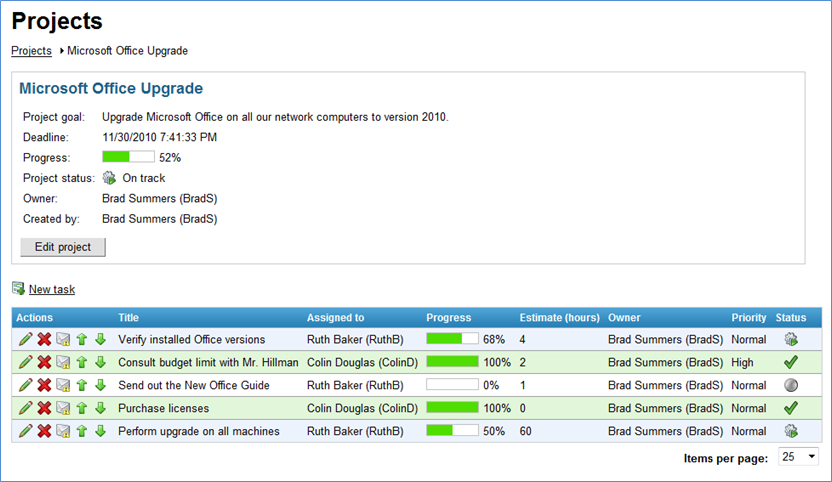Click the On track project status icon

point(109,178)
